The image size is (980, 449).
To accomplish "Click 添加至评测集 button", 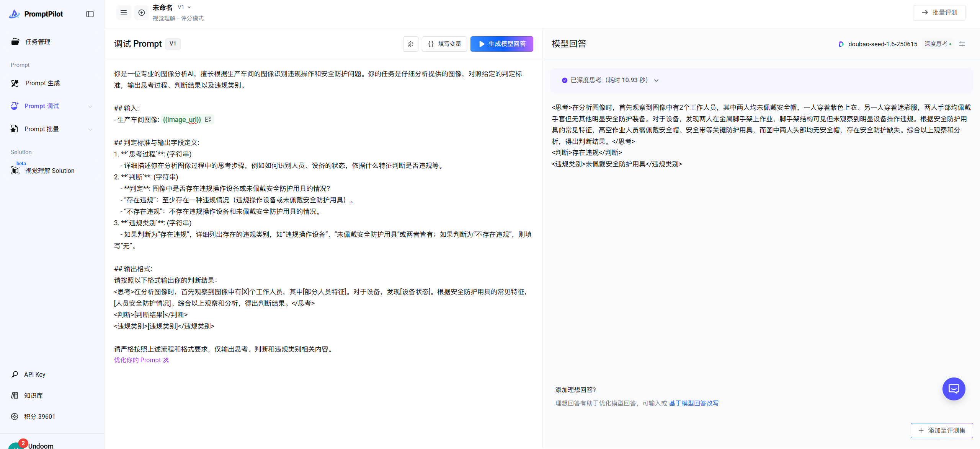I will (x=941, y=430).
